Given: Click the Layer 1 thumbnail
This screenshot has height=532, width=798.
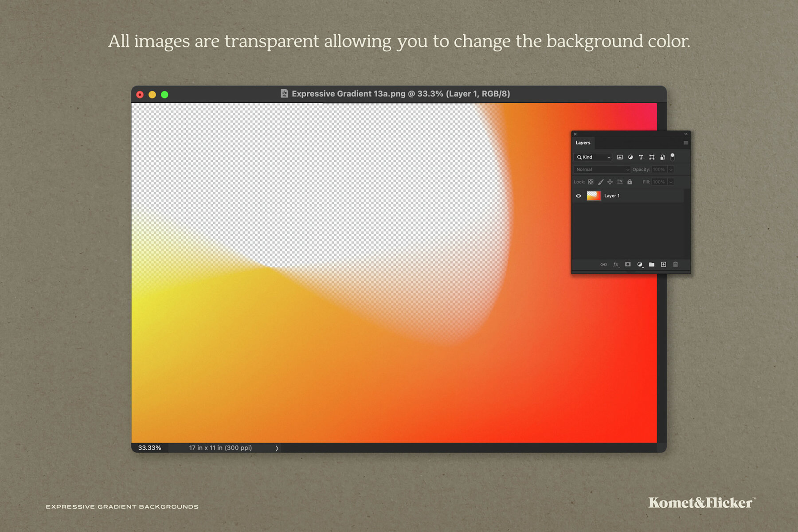Looking at the screenshot, I should [x=594, y=196].
